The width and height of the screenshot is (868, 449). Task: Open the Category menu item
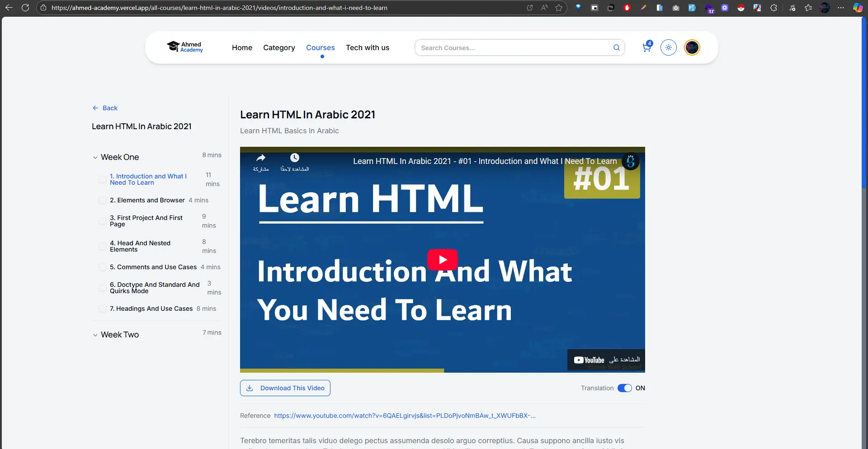tap(279, 47)
